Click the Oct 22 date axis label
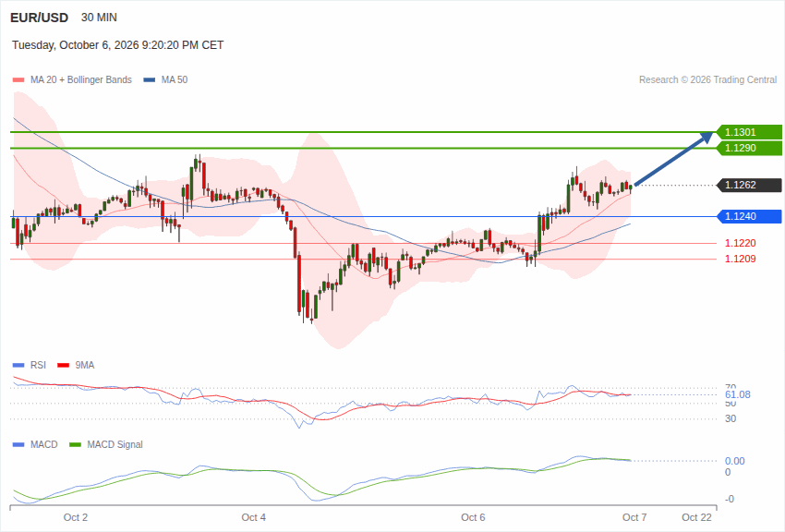The width and height of the screenshot is (785, 532). tap(697, 517)
